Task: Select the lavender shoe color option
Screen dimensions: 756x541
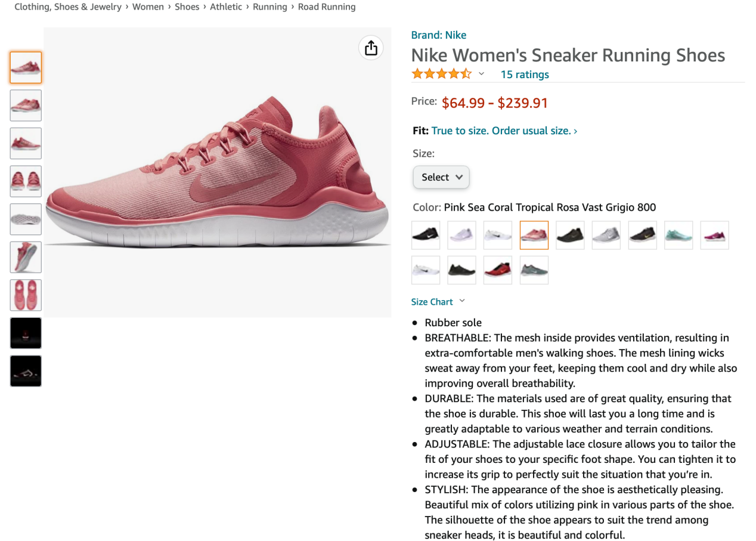Action: 462,235
